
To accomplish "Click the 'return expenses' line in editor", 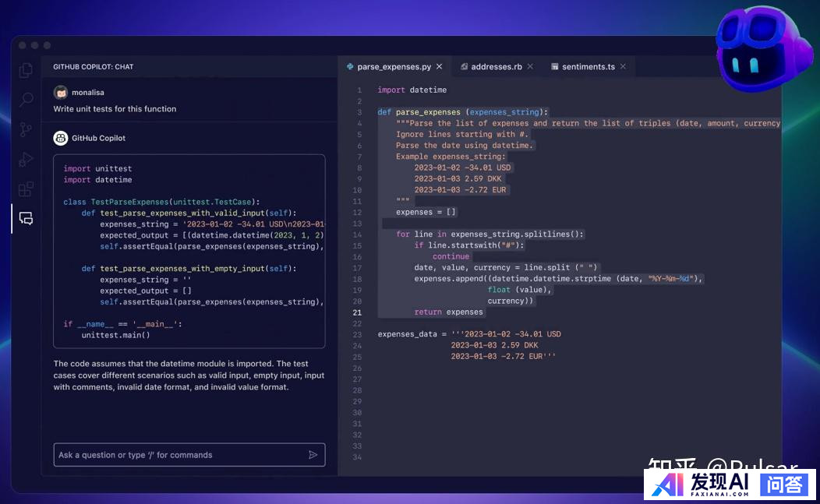I will 448,312.
